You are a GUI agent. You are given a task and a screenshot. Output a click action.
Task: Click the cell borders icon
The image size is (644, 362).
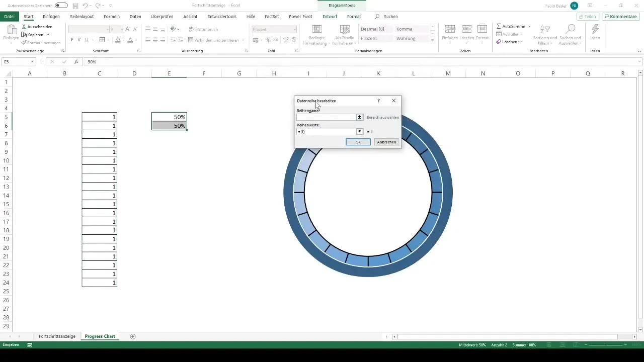(x=102, y=40)
